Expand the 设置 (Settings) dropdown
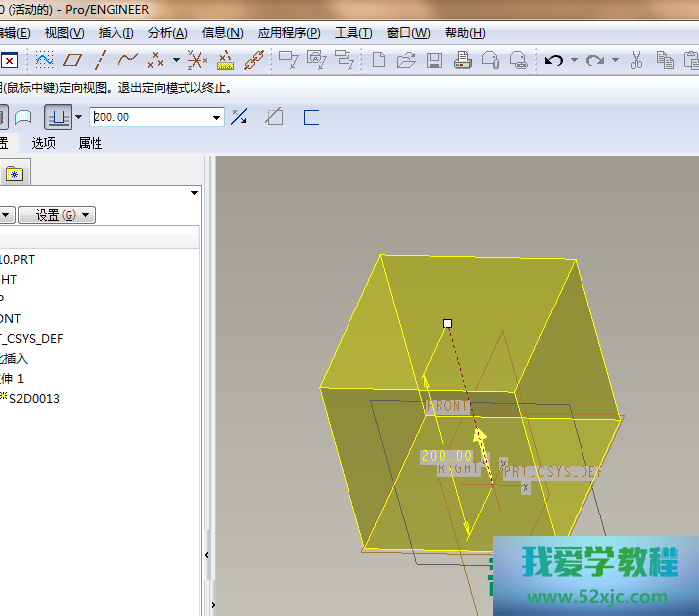Viewport: 699px width, 616px height. click(x=57, y=215)
